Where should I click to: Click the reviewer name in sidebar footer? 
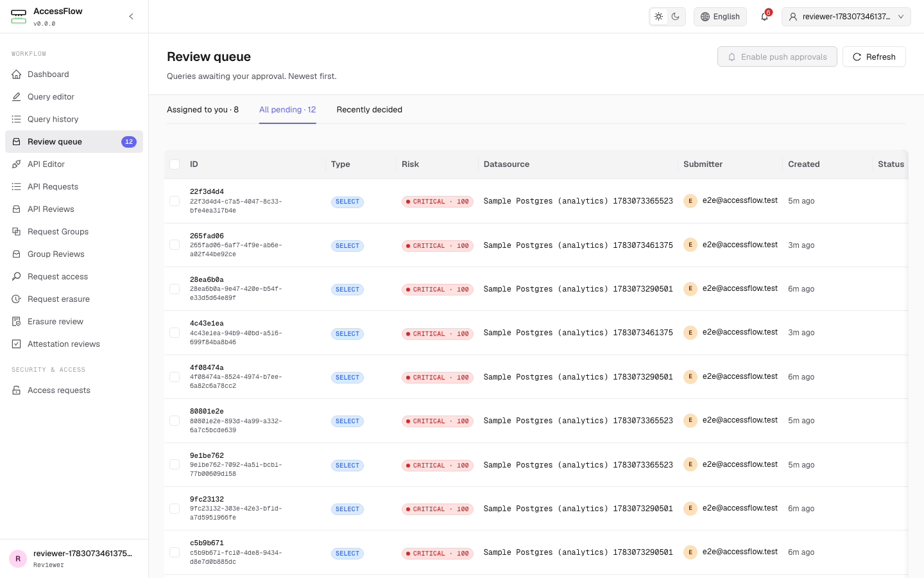[x=83, y=554]
